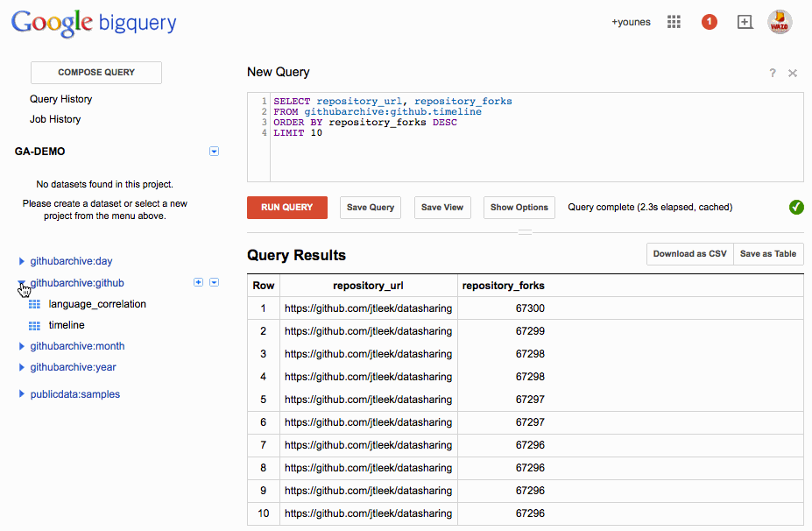Click the green query success checkmark
This screenshot has width=812, height=531.
[795, 208]
